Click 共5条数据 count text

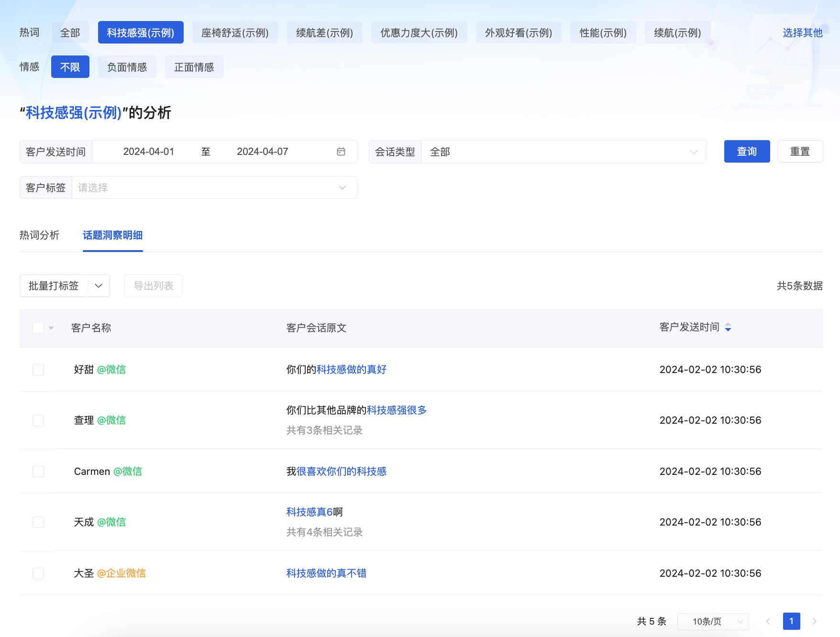pyautogui.click(x=799, y=286)
